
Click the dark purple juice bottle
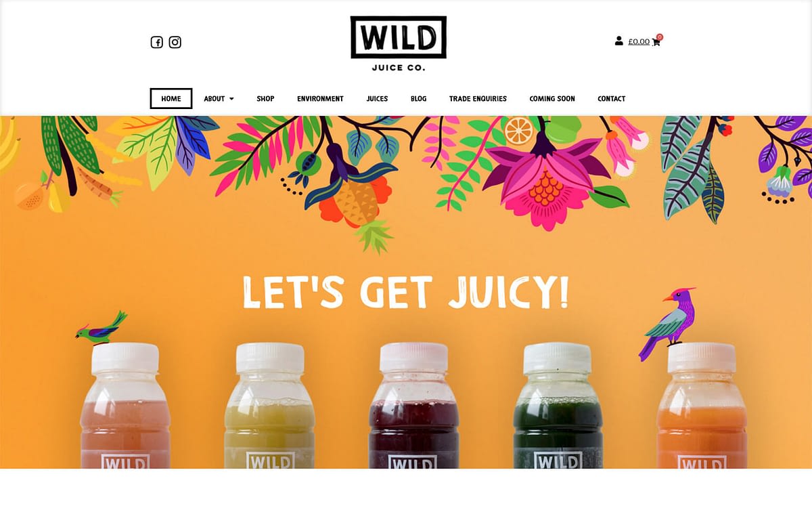(413, 405)
